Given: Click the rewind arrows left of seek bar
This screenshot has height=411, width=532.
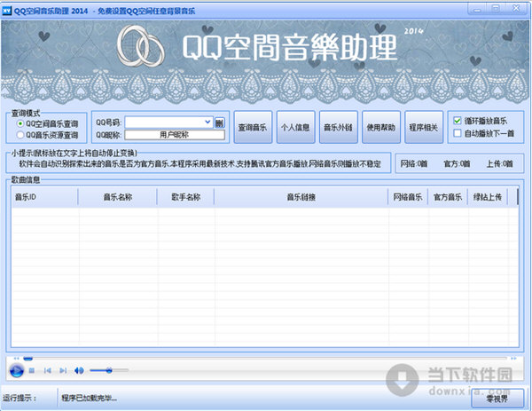Looking at the screenshot, I should 16,359.
